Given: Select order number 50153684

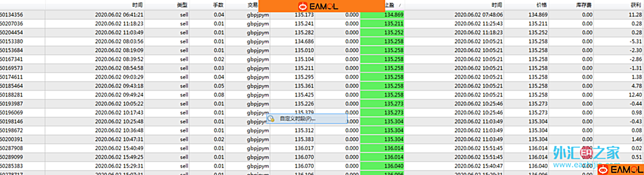Looking at the screenshot, I should click(11, 50).
